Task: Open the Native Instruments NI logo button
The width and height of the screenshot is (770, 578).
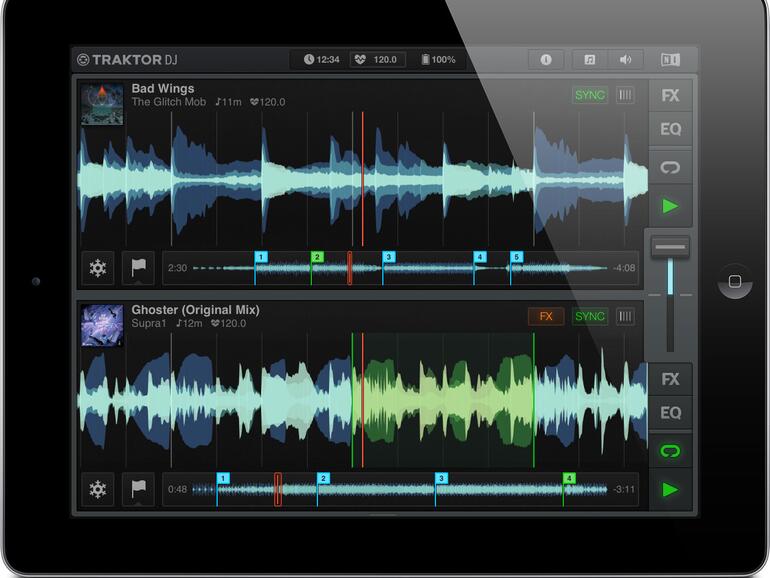Action: point(670,60)
